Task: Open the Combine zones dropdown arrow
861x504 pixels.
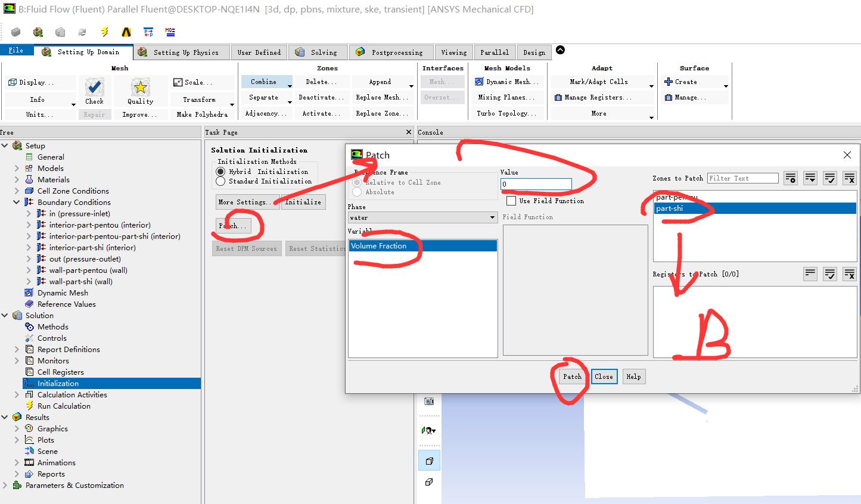Action: [x=290, y=86]
